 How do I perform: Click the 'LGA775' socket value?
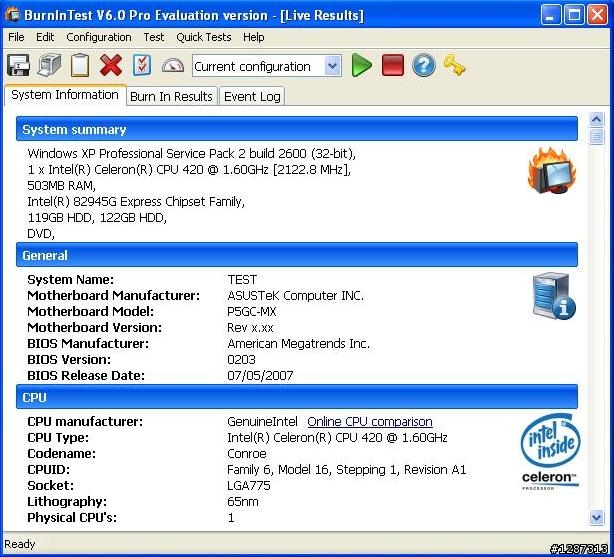(249, 486)
